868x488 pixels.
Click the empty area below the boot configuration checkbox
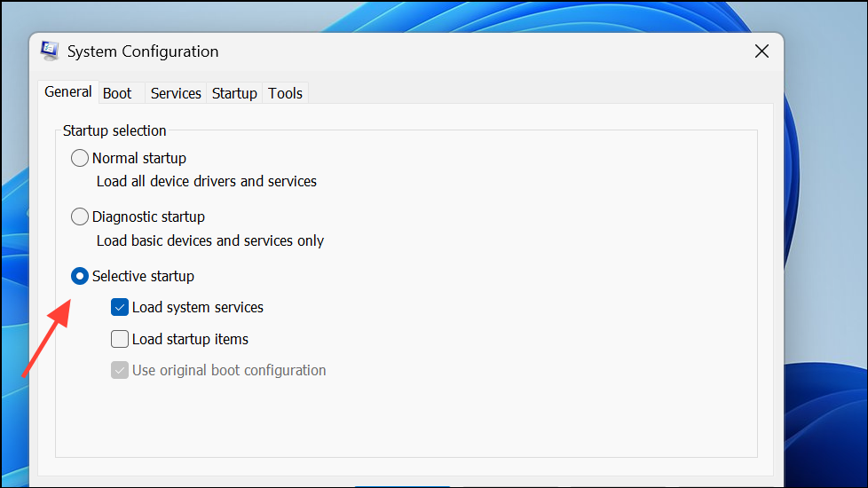[406, 418]
